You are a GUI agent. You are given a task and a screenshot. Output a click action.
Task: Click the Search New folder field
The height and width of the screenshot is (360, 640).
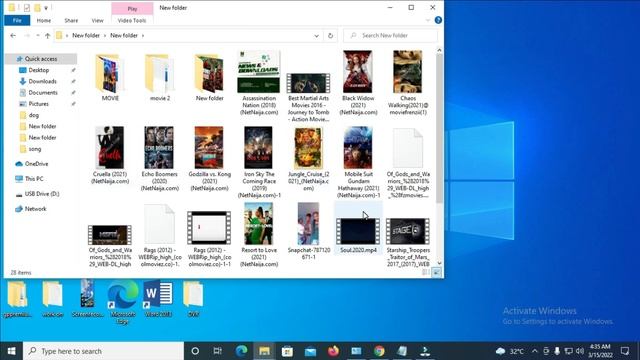390,36
